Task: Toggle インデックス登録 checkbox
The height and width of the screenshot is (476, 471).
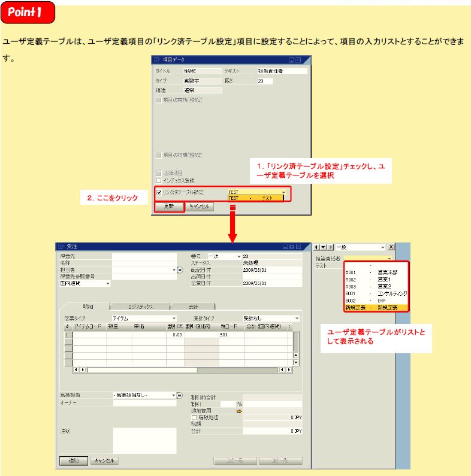Action: click(x=159, y=181)
